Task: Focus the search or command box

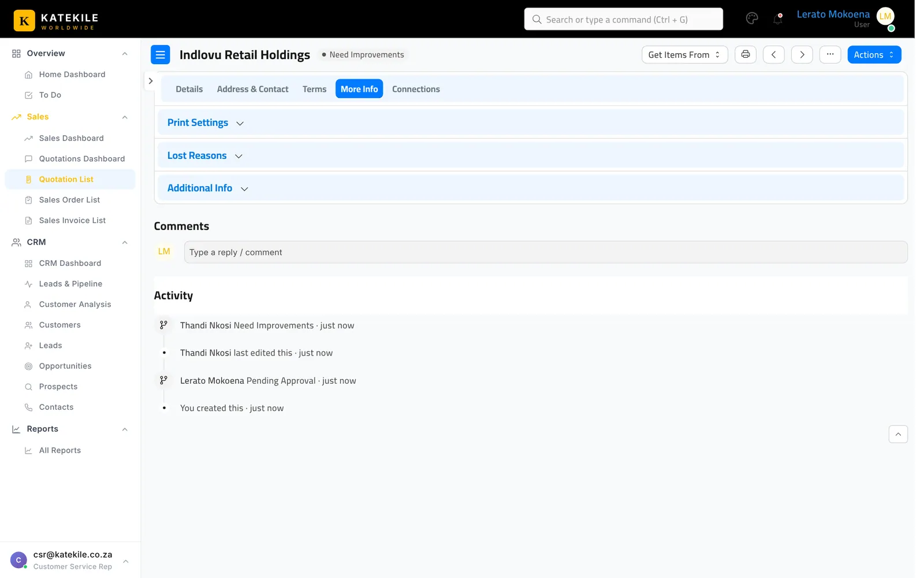Action: (x=623, y=19)
